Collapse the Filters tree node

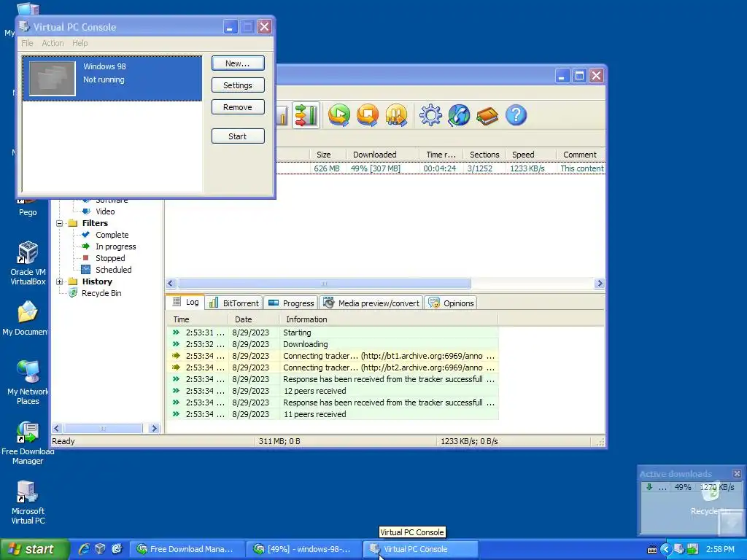click(x=60, y=223)
